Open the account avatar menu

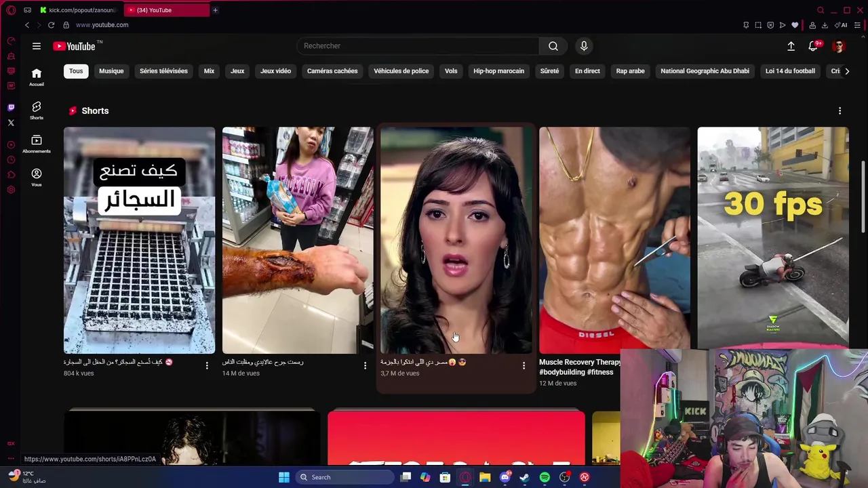point(839,46)
